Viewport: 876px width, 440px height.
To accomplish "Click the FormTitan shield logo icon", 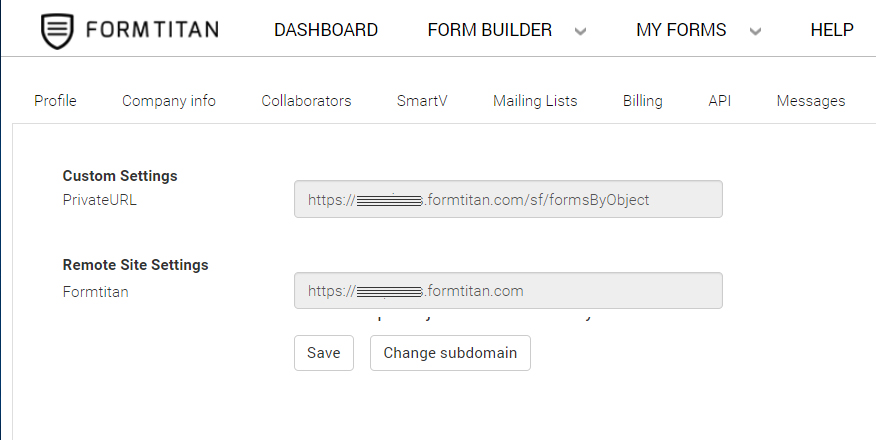I will tap(57, 30).
